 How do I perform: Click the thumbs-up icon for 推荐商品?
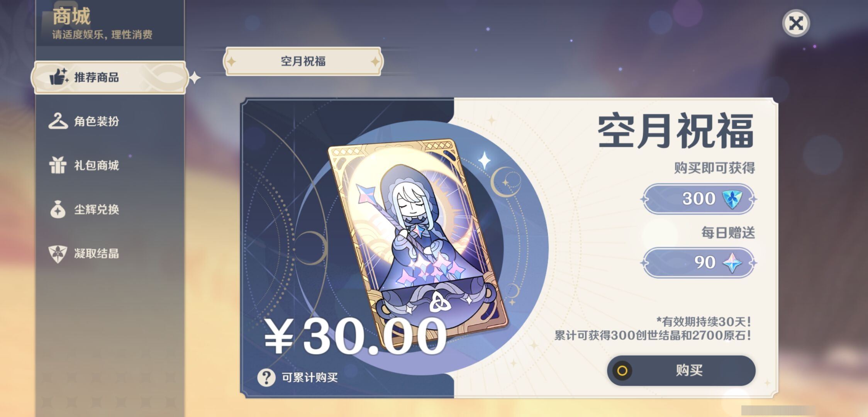(x=59, y=76)
